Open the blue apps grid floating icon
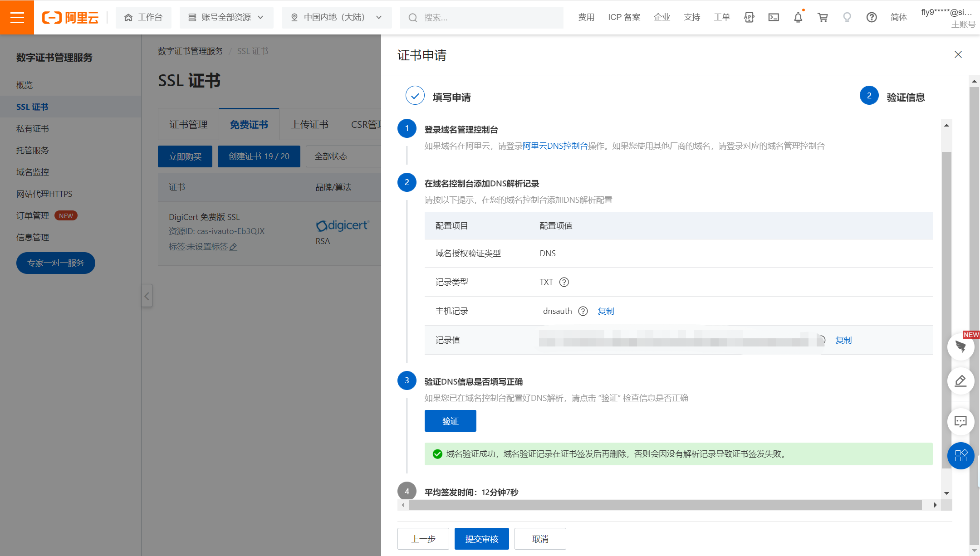 click(x=961, y=455)
